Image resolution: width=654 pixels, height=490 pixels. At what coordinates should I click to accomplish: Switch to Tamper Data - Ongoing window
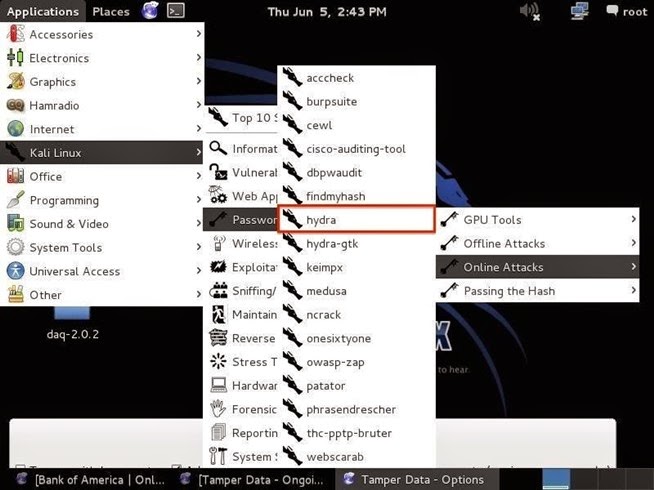pyautogui.click(x=252, y=480)
